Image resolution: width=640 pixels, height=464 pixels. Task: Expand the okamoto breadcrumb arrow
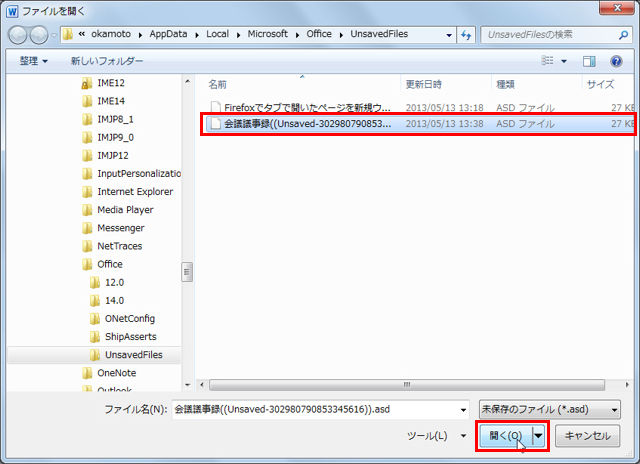pos(140,35)
